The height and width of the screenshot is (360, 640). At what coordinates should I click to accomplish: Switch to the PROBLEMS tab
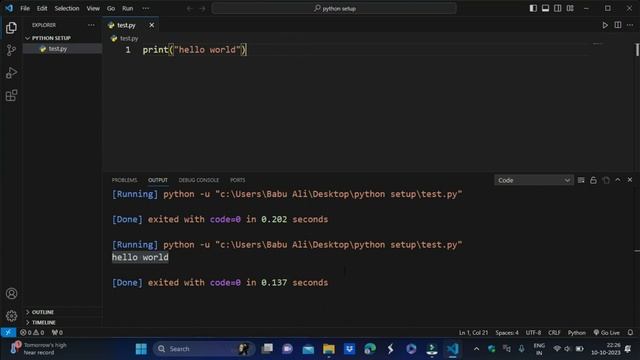coord(124,180)
